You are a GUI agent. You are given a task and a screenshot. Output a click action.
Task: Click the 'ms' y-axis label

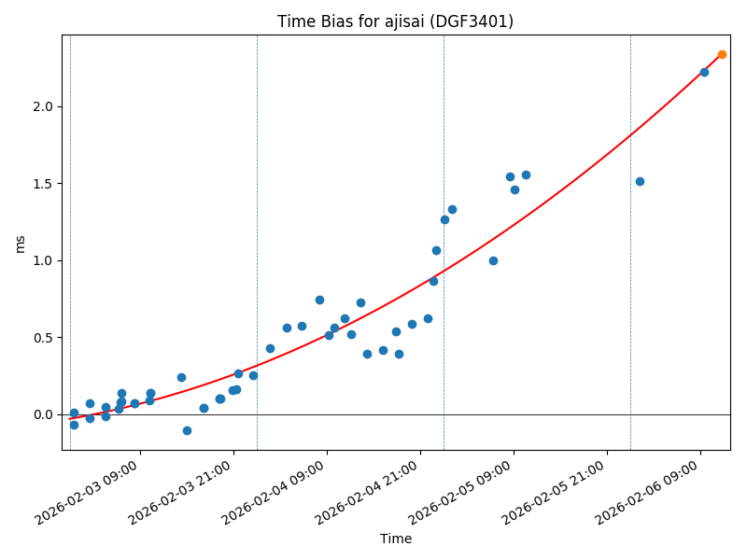coord(21,244)
